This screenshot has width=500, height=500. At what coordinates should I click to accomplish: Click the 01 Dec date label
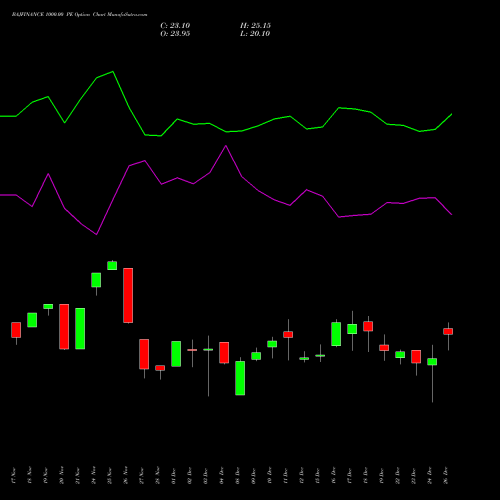(174, 476)
